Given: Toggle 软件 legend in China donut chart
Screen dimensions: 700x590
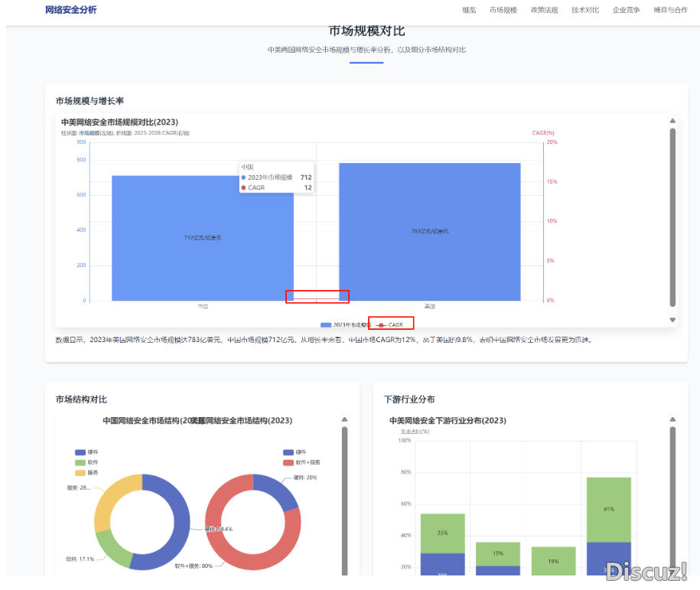Looking at the screenshot, I should click(x=86, y=462).
